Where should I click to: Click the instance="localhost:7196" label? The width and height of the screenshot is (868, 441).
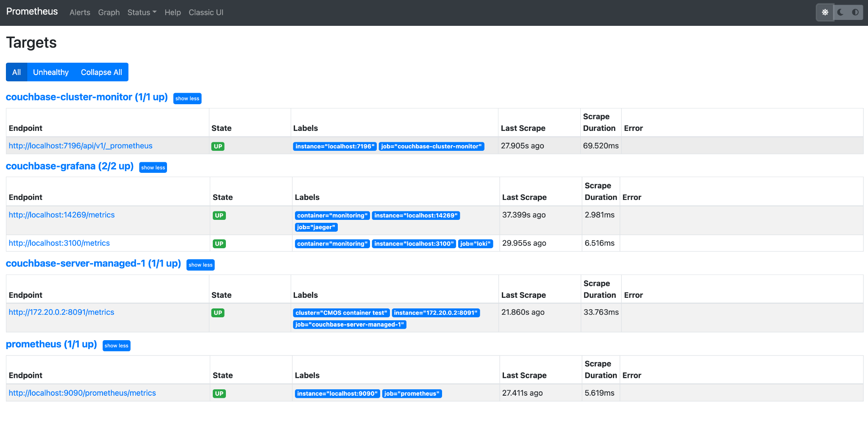point(335,146)
